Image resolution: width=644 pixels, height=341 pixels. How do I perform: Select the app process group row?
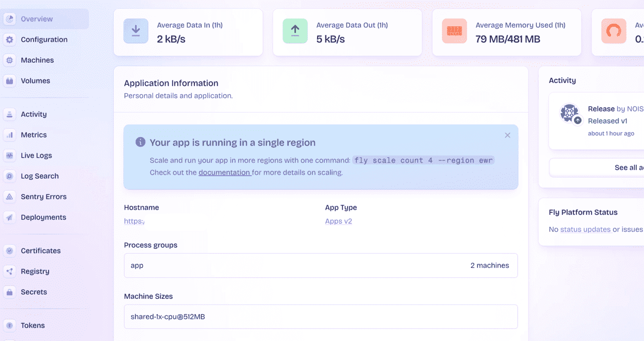click(x=321, y=266)
